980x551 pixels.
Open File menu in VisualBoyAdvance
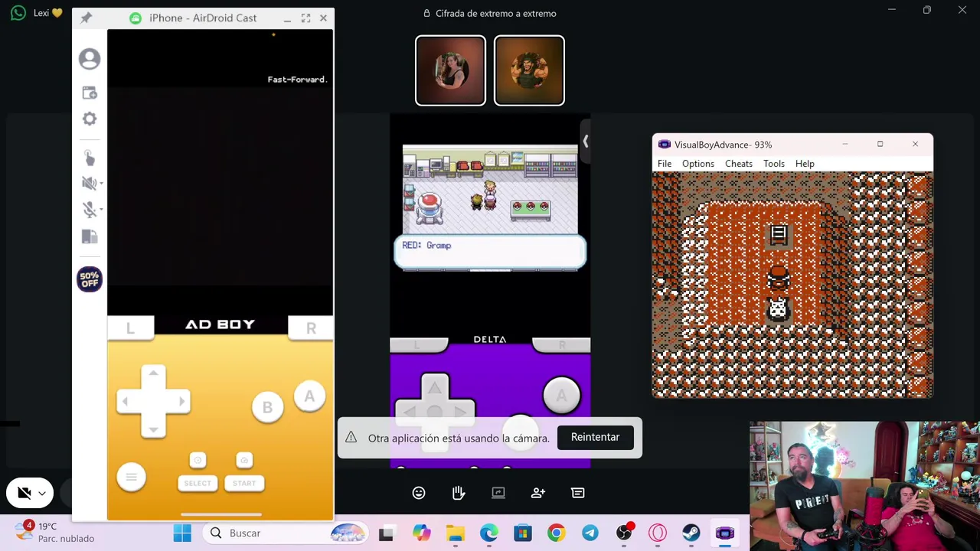(665, 164)
